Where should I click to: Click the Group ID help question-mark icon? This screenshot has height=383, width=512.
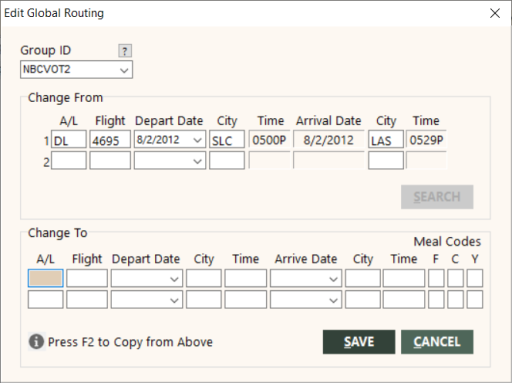click(125, 51)
